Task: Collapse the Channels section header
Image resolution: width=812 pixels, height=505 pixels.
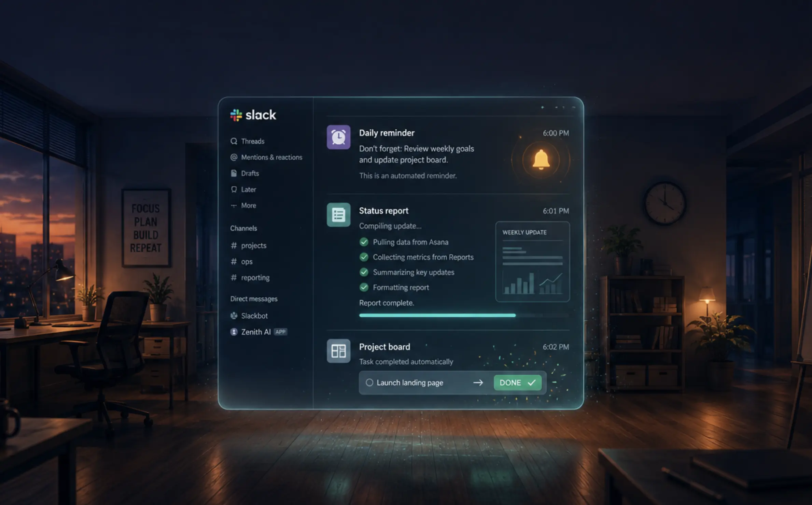Action: pos(243,228)
